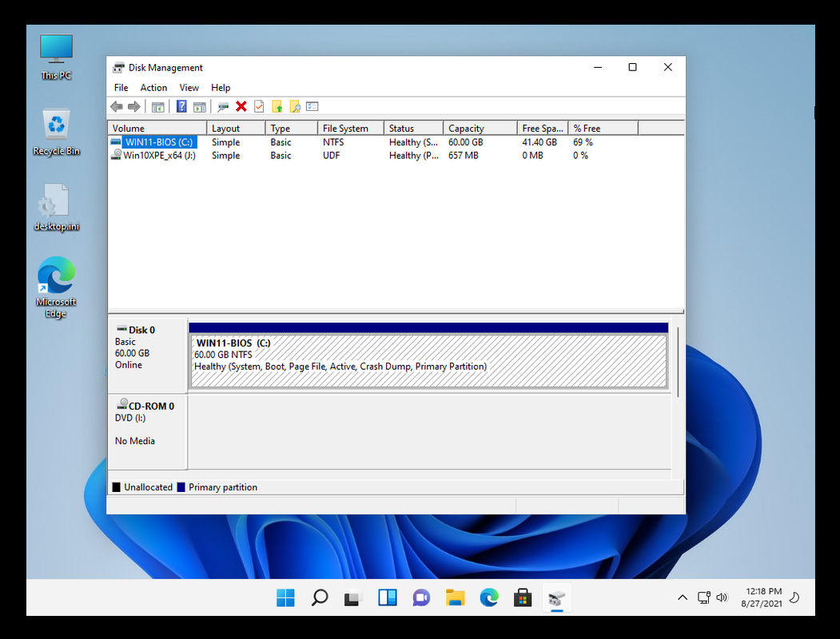Open the volume speaker tray icon

point(722,597)
